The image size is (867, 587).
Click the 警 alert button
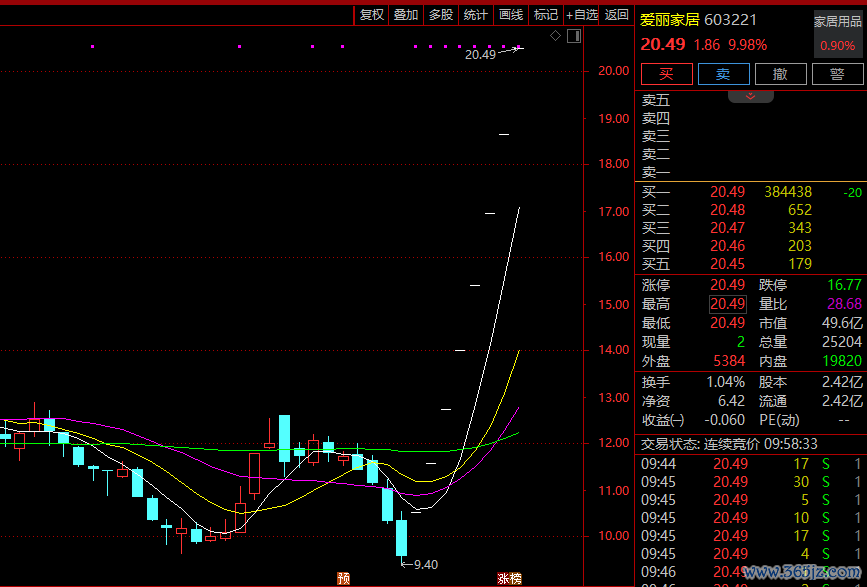pyautogui.click(x=837, y=74)
